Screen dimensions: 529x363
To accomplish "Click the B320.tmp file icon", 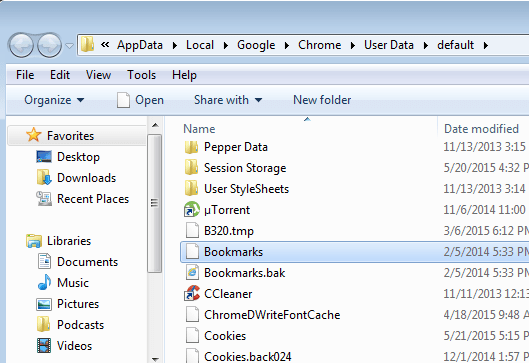I will pyautogui.click(x=192, y=231).
